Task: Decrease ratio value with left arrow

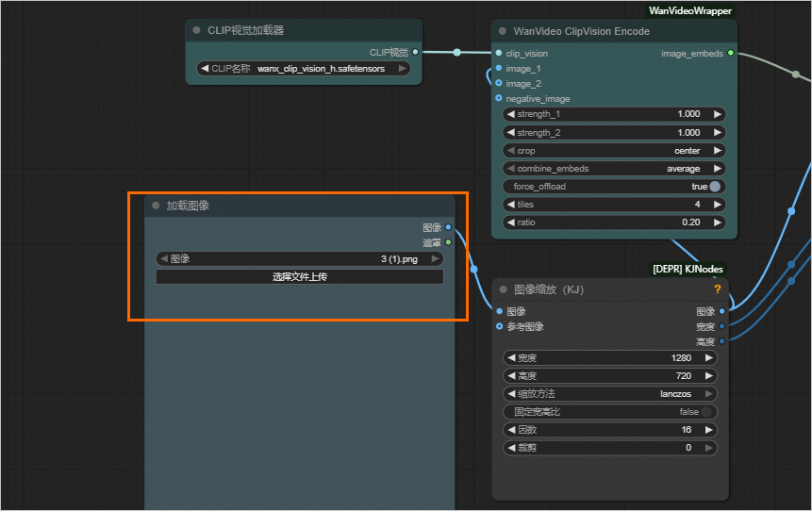Action: pyautogui.click(x=510, y=223)
